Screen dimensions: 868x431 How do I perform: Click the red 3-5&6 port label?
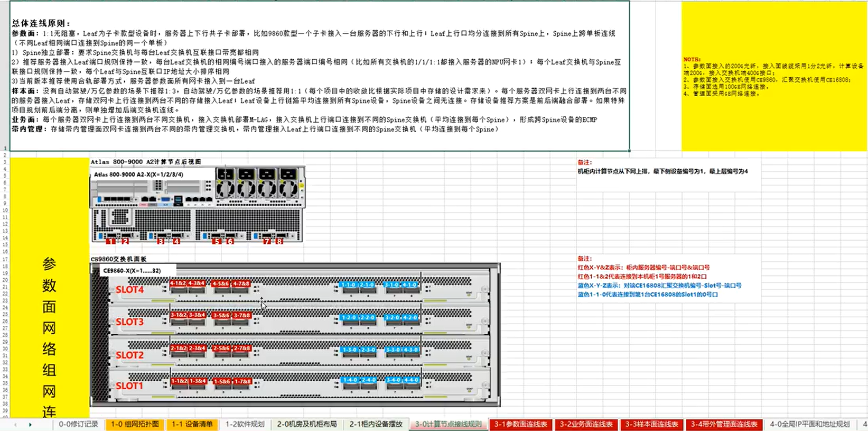[221, 316]
